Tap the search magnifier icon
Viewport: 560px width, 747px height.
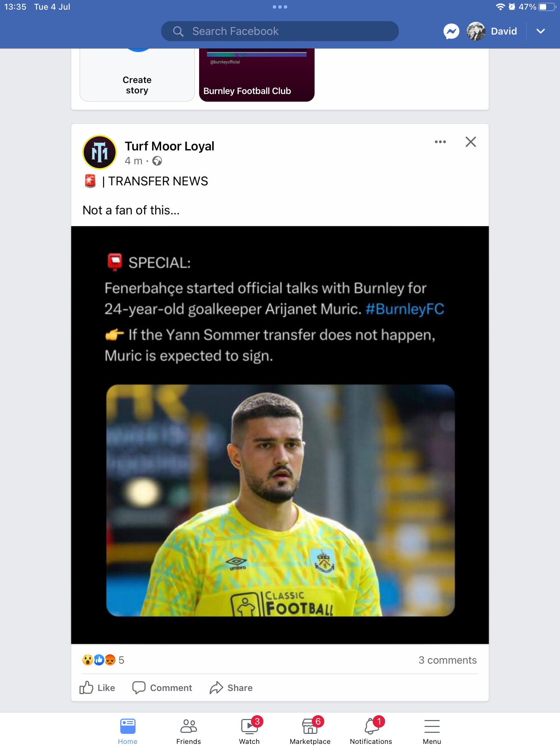(x=178, y=31)
